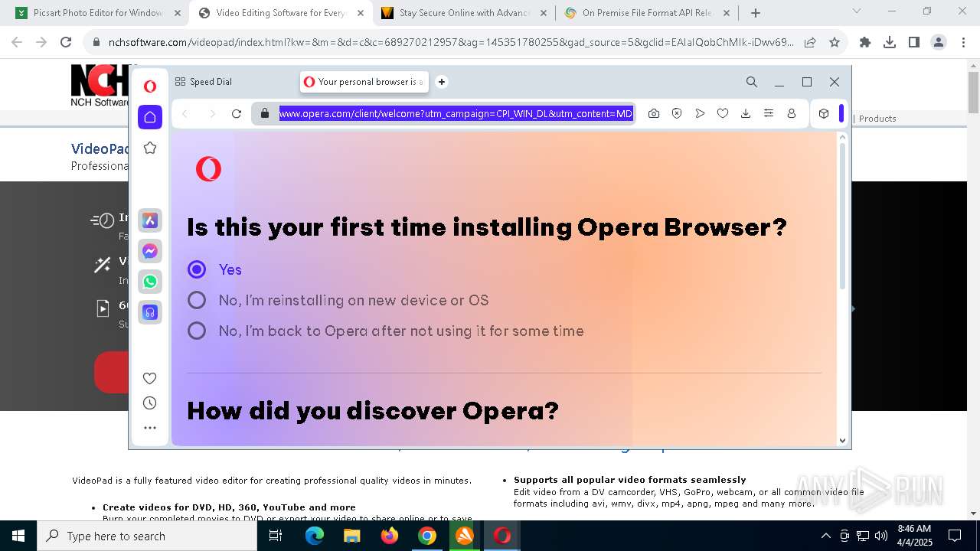Image resolution: width=980 pixels, height=551 pixels.
Task: Open Chrome extensions puzzle icon
Action: 865,43
